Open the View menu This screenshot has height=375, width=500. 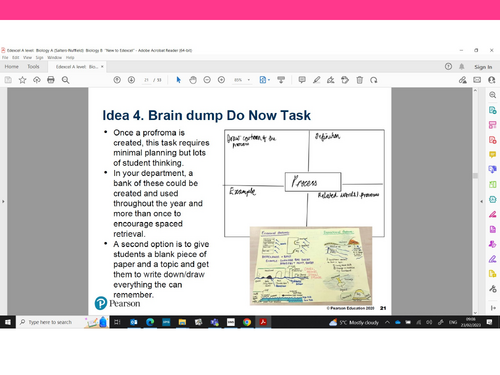[27, 58]
